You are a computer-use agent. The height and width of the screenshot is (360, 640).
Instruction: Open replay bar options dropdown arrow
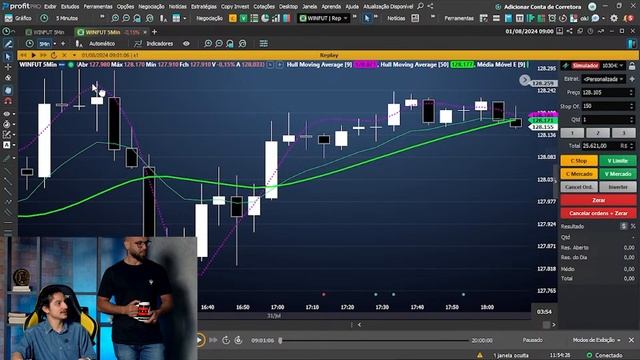pyautogui.click(x=74, y=55)
